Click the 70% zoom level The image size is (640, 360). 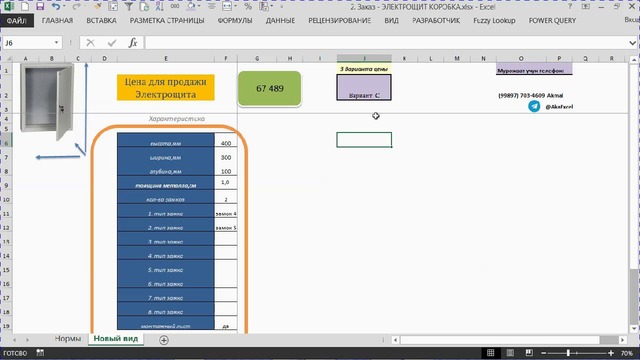627,353
